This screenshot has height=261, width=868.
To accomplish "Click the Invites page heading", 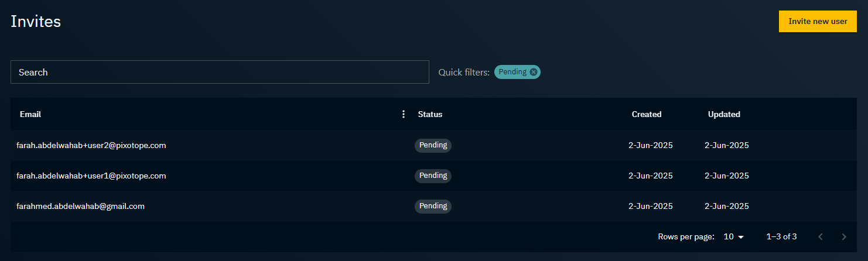I will [36, 22].
